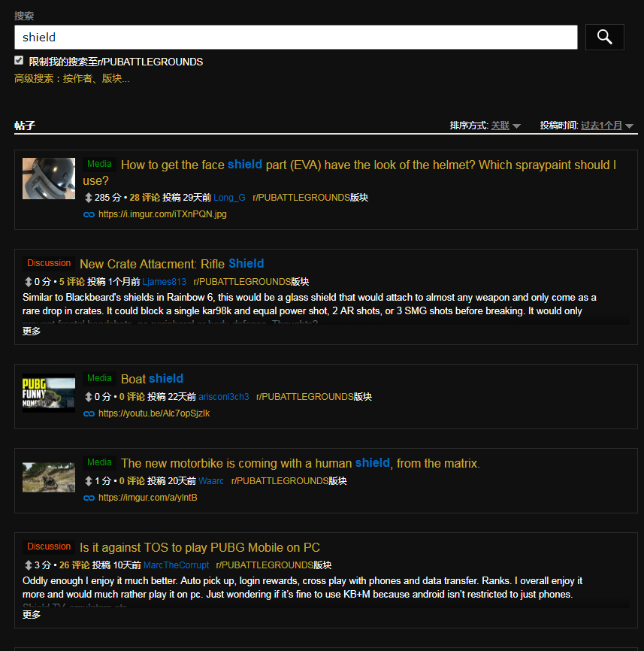Click vote arrows on motorbike post
The image size is (644, 651).
(x=88, y=481)
